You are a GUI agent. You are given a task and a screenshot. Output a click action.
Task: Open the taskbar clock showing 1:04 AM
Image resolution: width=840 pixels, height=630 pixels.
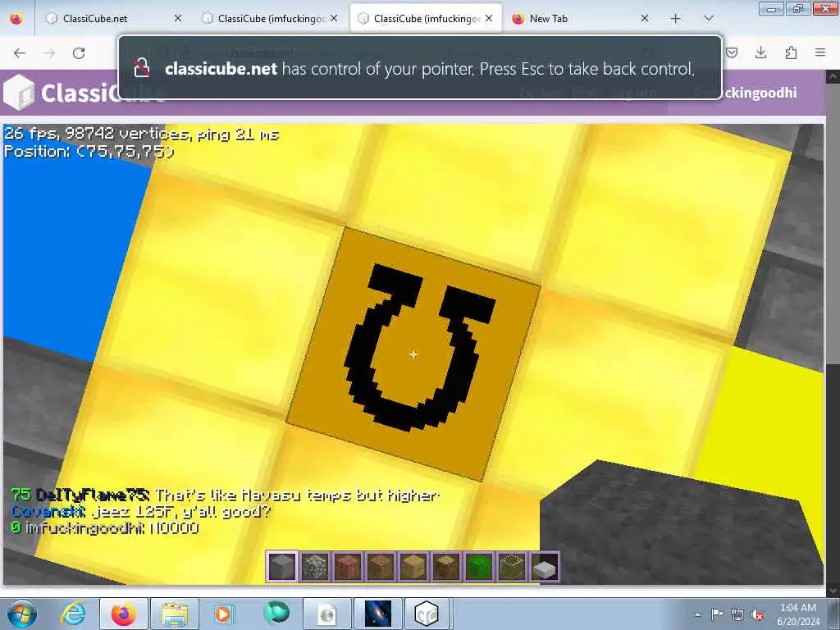point(798,614)
